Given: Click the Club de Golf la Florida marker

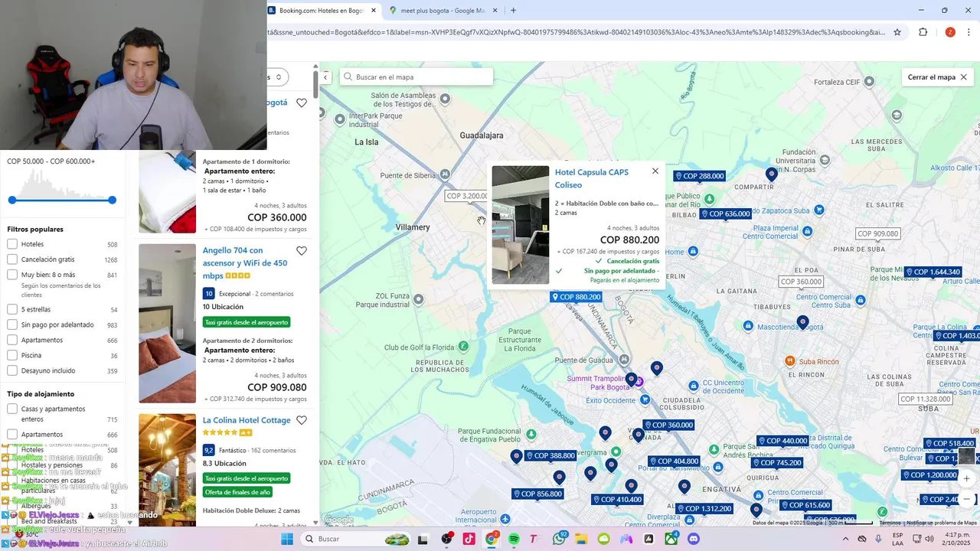Looking at the screenshot, I should [463, 346].
